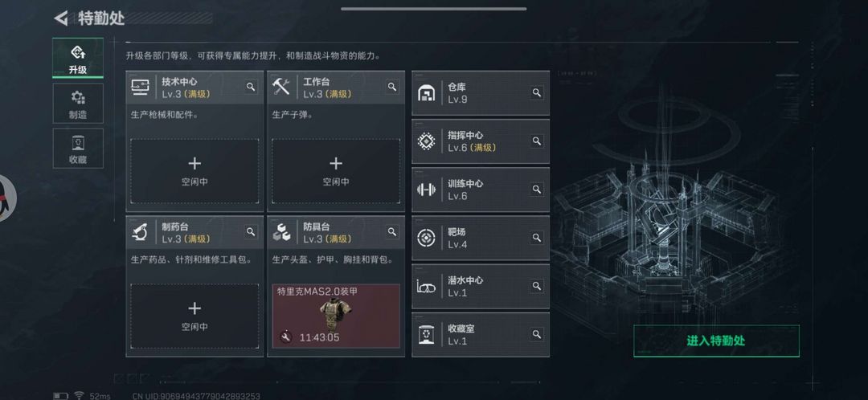
Task: Click the magnifier icon on 潜水中心
Action: [536, 286]
